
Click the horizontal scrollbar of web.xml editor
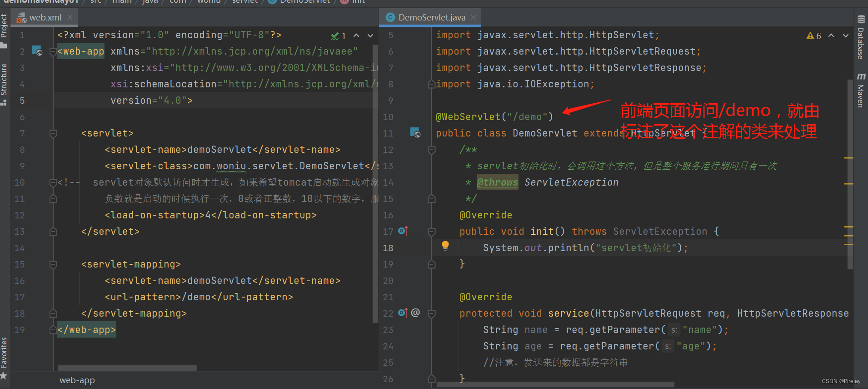(127, 368)
